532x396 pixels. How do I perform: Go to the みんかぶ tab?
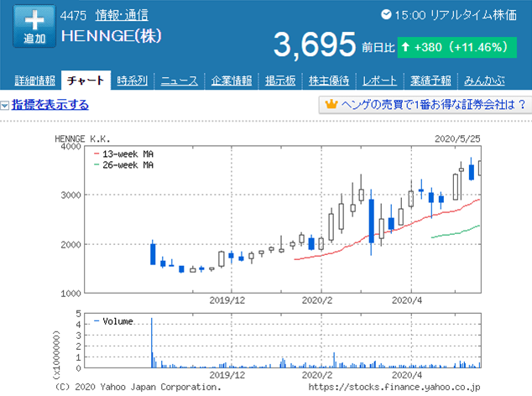pyautogui.click(x=484, y=81)
